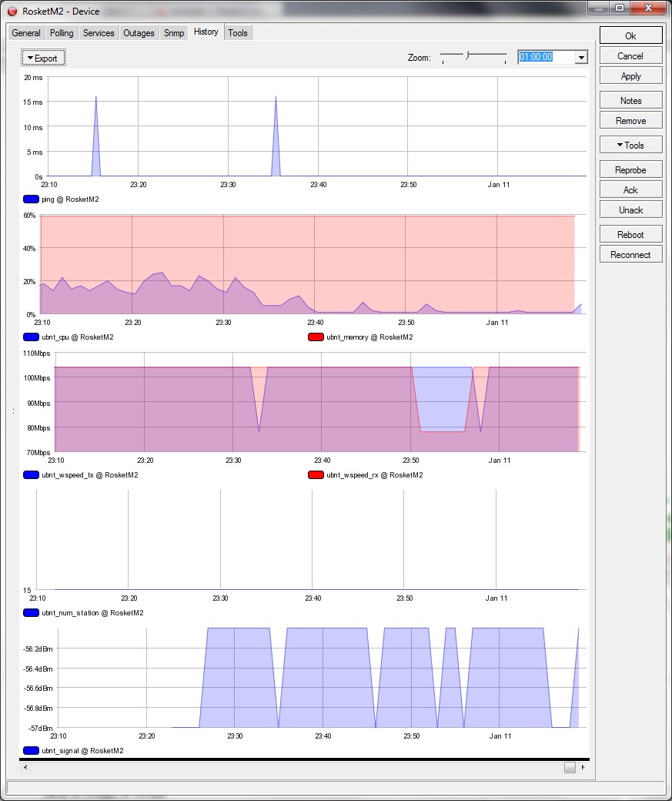Open the Export dropdown menu
The height and width of the screenshot is (801, 672).
(x=43, y=58)
